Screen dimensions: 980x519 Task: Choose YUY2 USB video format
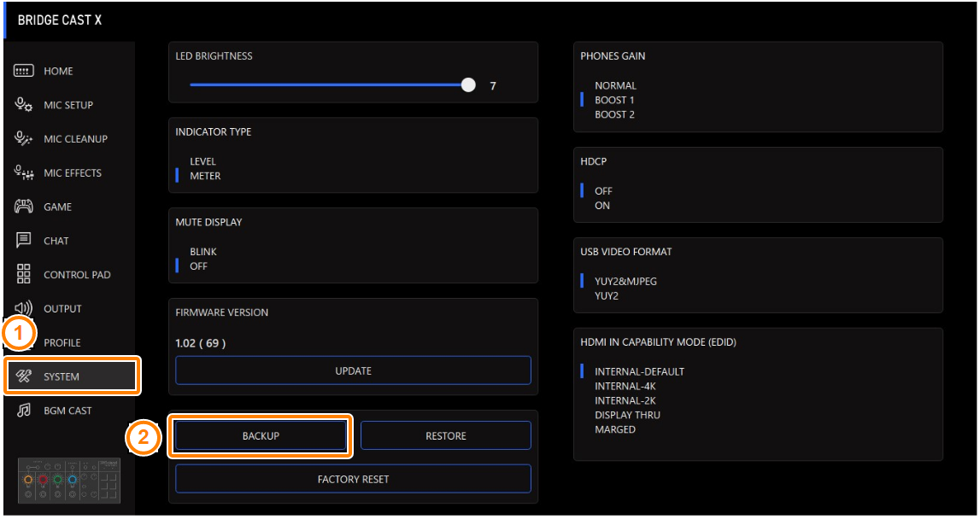607,296
